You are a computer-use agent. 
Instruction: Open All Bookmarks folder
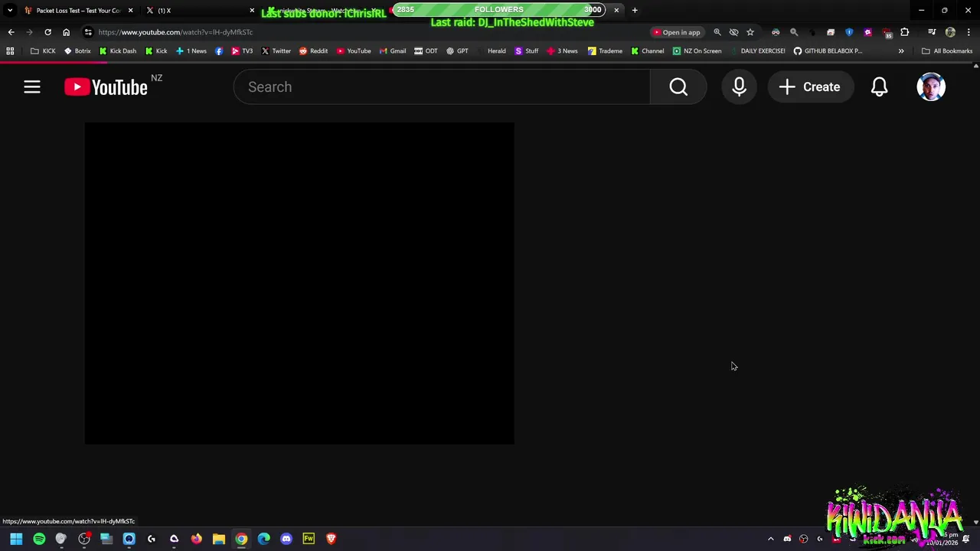tap(947, 51)
